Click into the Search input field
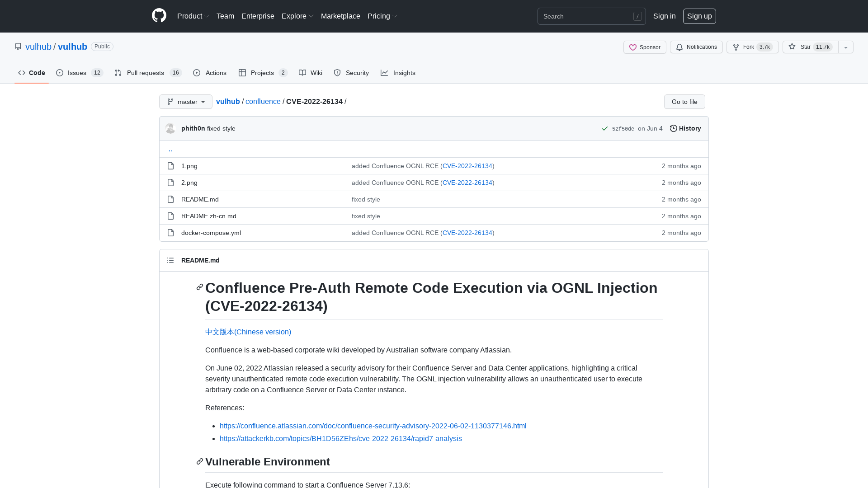 click(x=588, y=16)
